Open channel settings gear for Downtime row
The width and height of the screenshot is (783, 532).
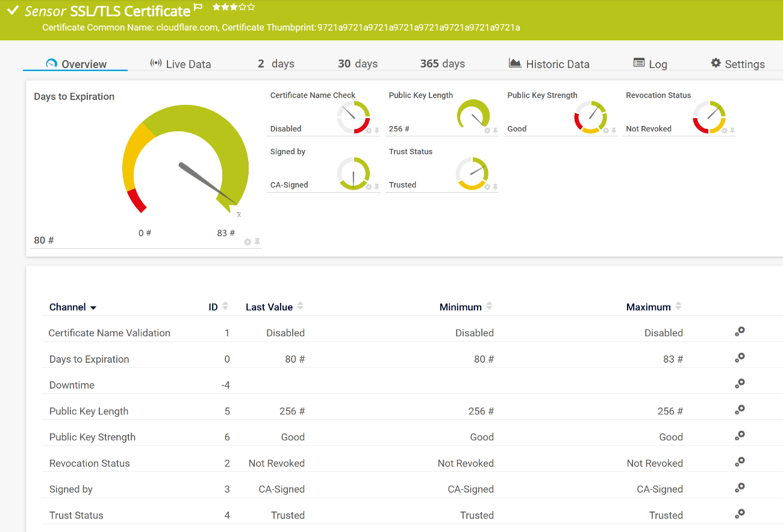coord(740,383)
